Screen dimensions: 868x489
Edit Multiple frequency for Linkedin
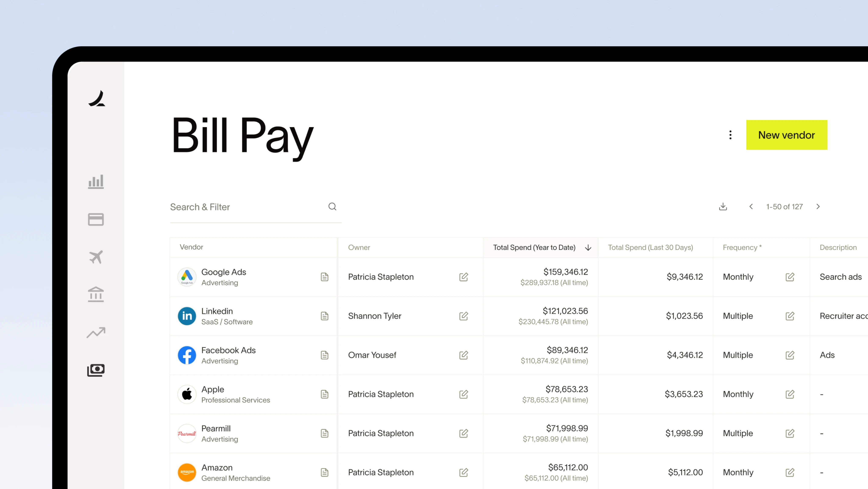point(790,316)
